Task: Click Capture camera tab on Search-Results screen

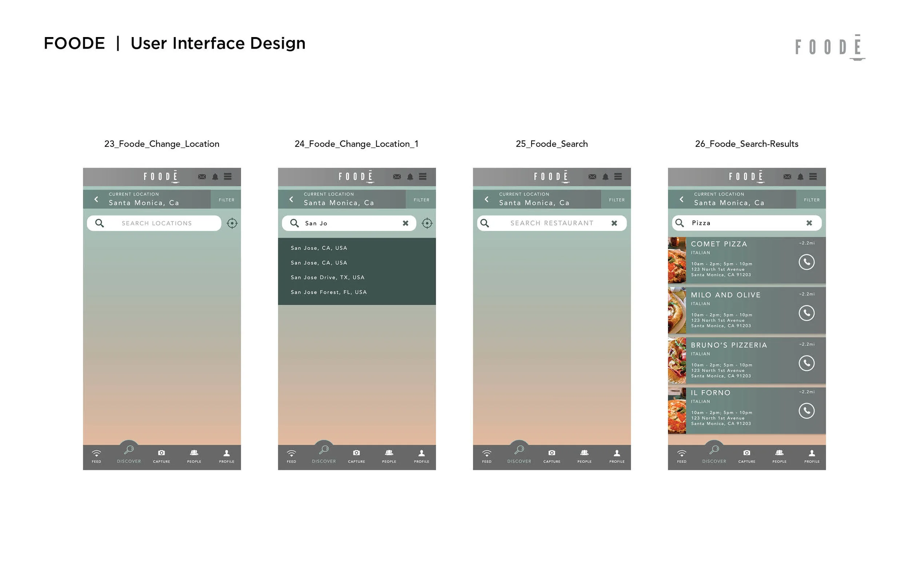Action: click(746, 455)
